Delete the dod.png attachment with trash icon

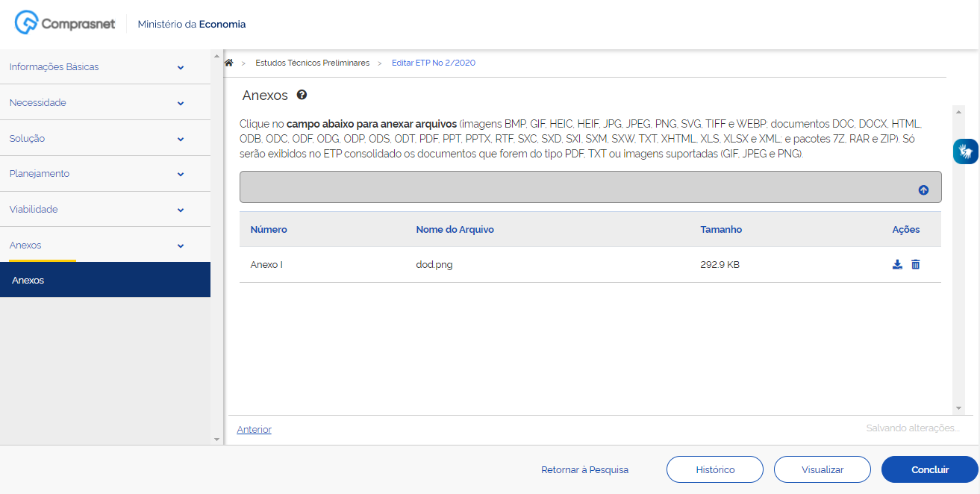[916, 264]
